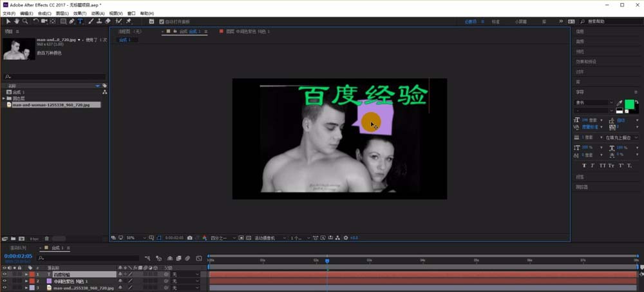Open the 合成(C) menu

coord(44,14)
